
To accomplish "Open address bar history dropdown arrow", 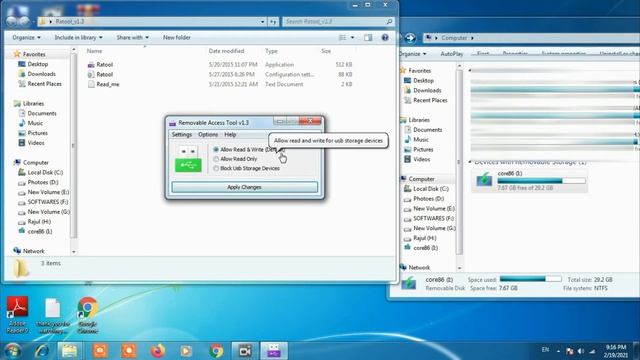I will 262,22.
